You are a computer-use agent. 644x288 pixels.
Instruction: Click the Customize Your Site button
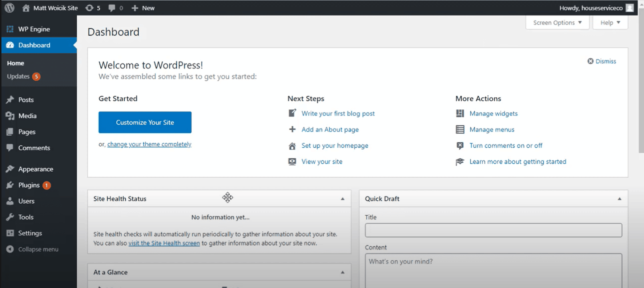tap(145, 122)
